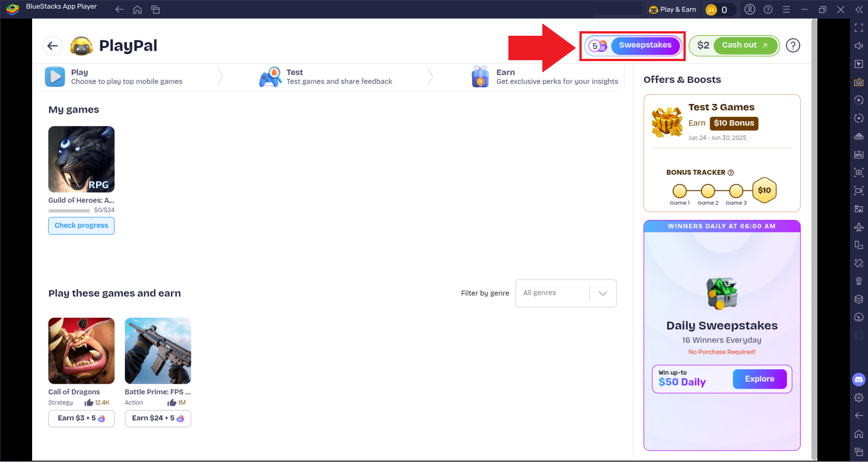Click Earn $3 + 5 button
The width and height of the screenshot is (868, 462).
(x=81, y=418)
